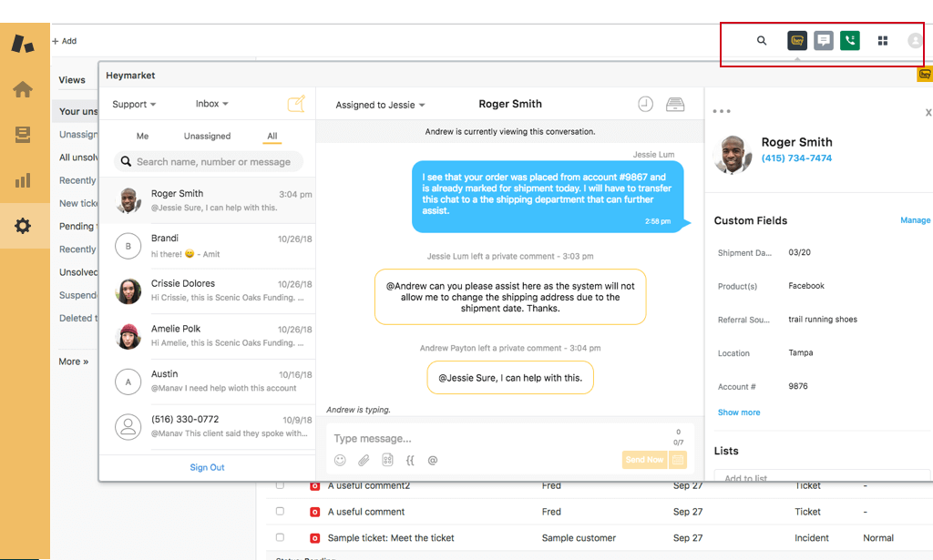Switch to the Me tab
This screenshot has height=560, width=933.
[x=142, y=137]
